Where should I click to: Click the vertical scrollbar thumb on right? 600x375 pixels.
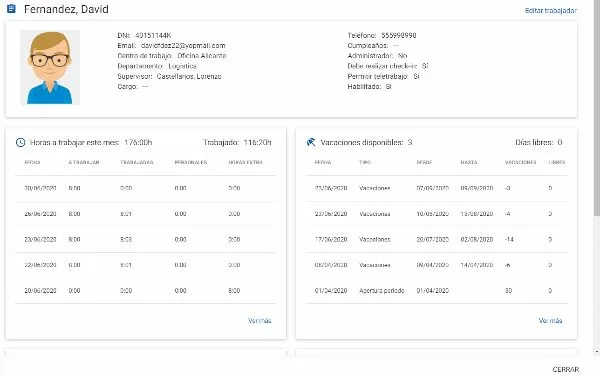click(597, 107)
